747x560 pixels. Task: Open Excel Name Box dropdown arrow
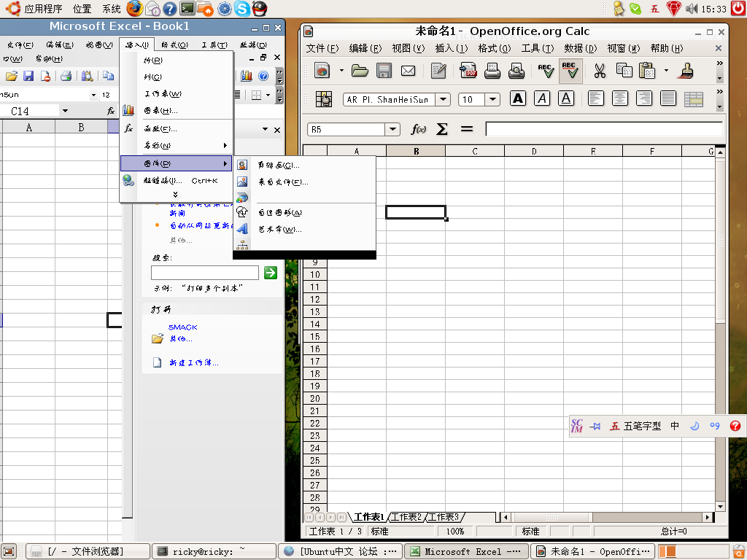click(x=65, y=111)
